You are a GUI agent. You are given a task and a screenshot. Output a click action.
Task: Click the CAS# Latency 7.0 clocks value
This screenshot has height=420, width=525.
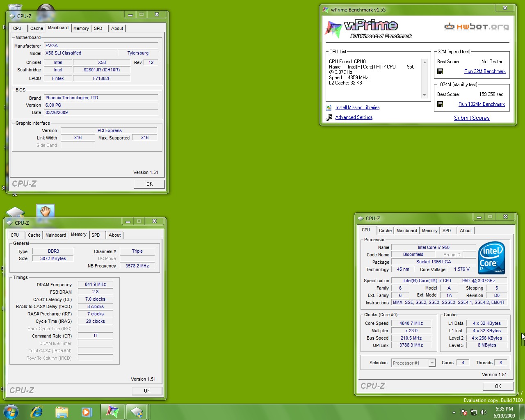click(x=95, y=299)
